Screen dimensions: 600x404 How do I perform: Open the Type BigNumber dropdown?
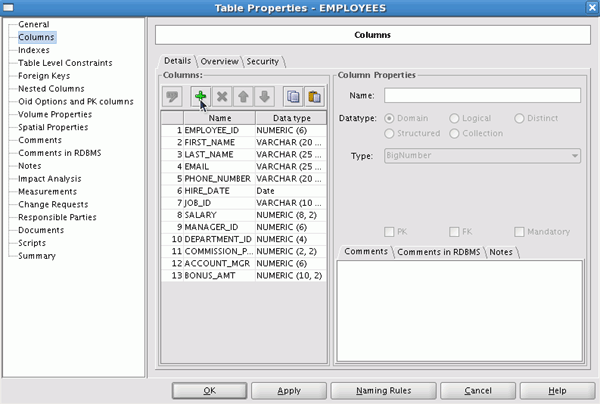482,156
